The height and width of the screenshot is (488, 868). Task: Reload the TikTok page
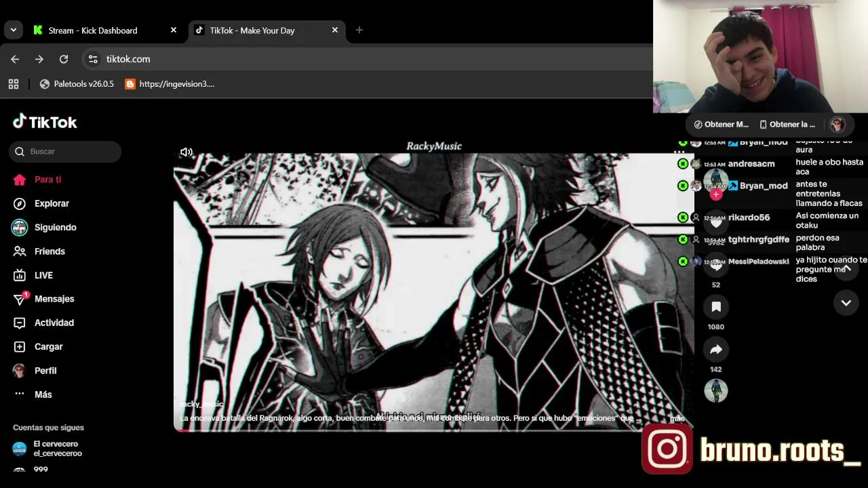64,59
